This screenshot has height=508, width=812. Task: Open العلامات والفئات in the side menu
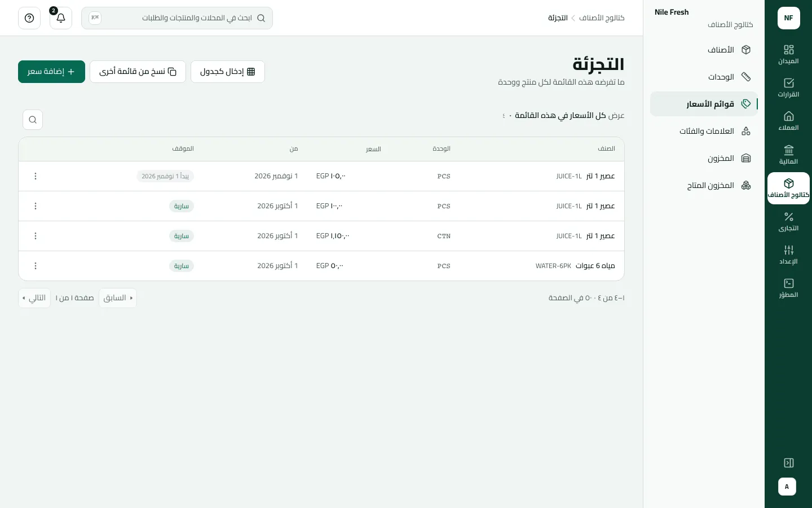[x=704, y=131]
